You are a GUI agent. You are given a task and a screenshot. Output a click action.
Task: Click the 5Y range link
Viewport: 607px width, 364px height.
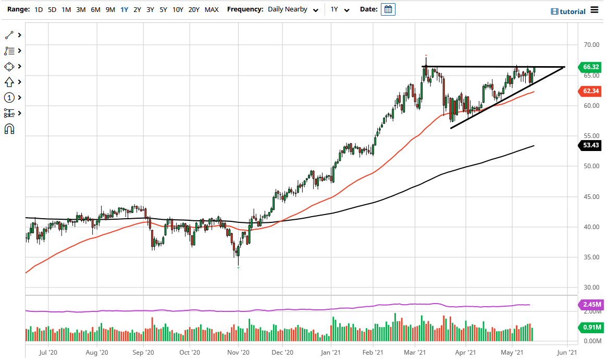click(x=162, y=9)
